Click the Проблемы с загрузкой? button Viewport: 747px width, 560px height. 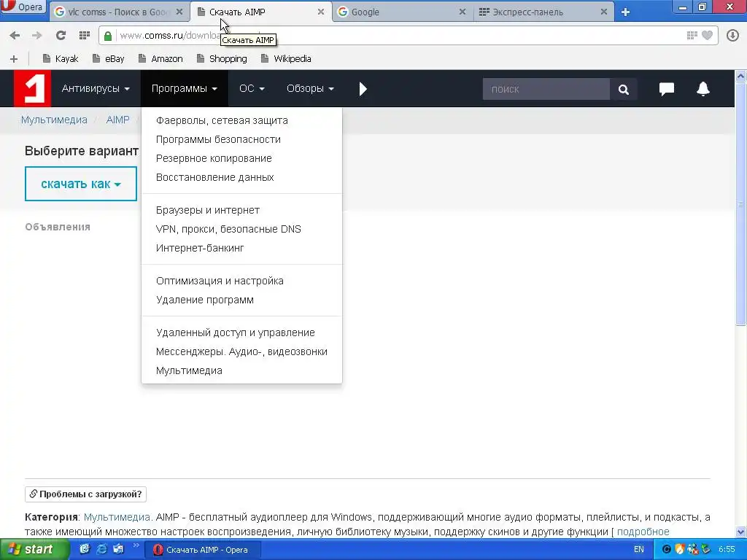86,494
